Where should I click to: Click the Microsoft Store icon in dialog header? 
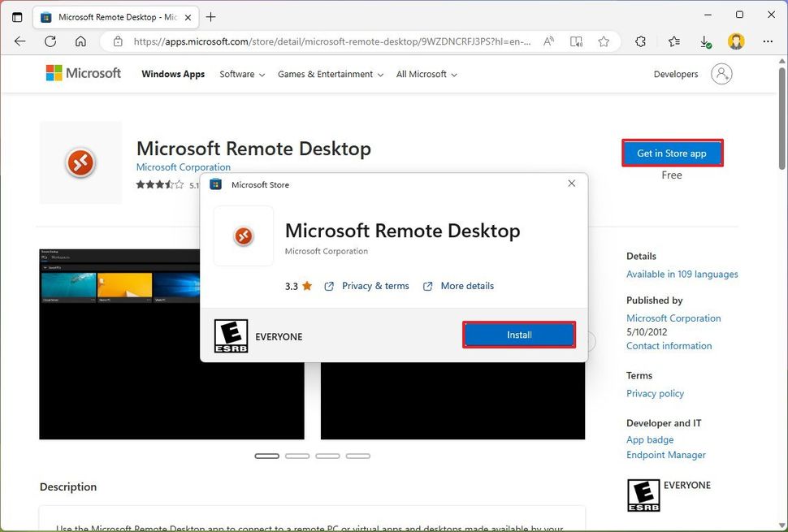215,184
